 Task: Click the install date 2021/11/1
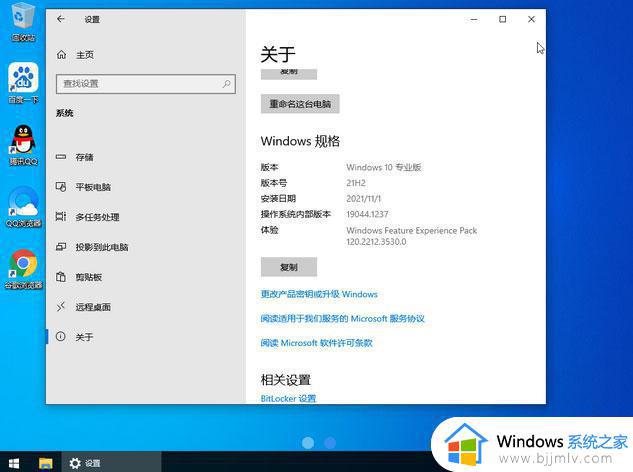pyautogui.click(x=363, y=199)
